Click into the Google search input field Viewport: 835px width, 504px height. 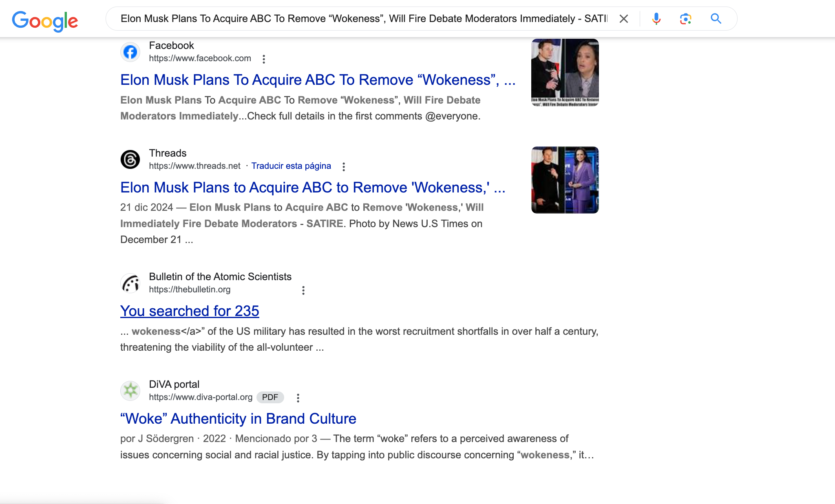363,19
